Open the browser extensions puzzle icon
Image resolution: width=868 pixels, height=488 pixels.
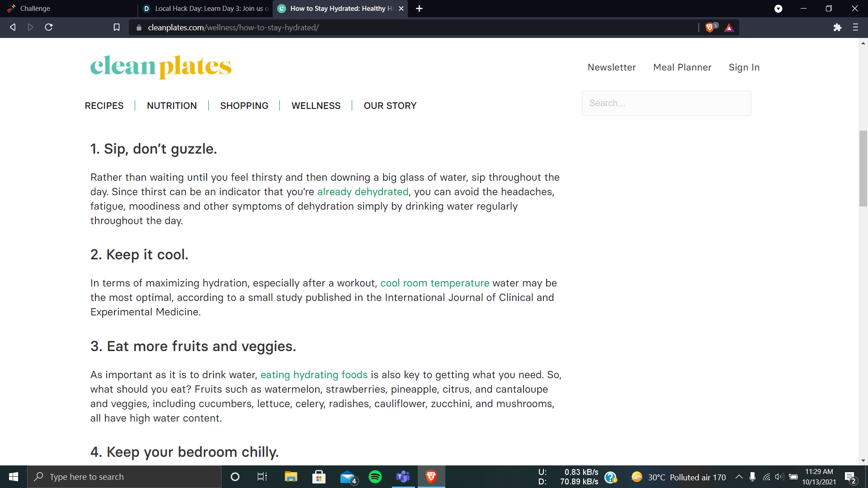pyautogui.click(x=837, y=27)
